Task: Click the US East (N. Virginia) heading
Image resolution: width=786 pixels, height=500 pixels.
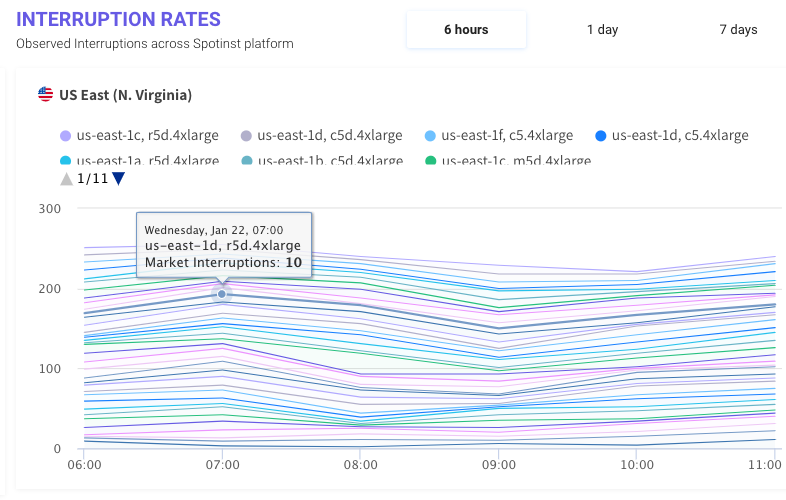Action: (125, 95)
